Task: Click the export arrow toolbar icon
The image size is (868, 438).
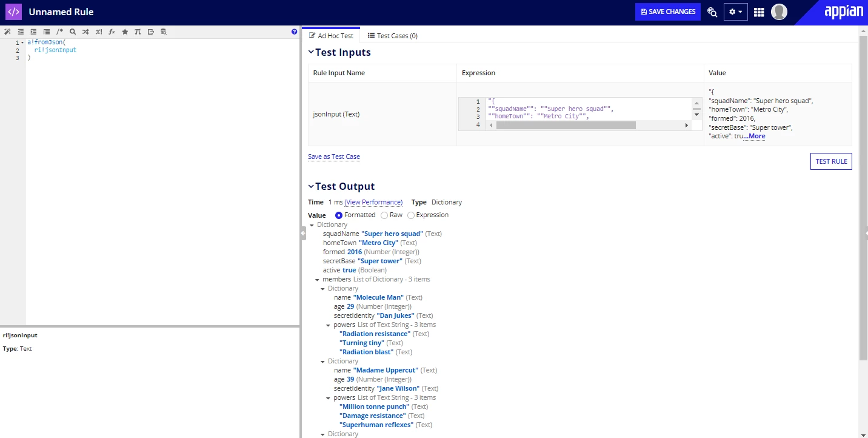Action: [151, 32]
